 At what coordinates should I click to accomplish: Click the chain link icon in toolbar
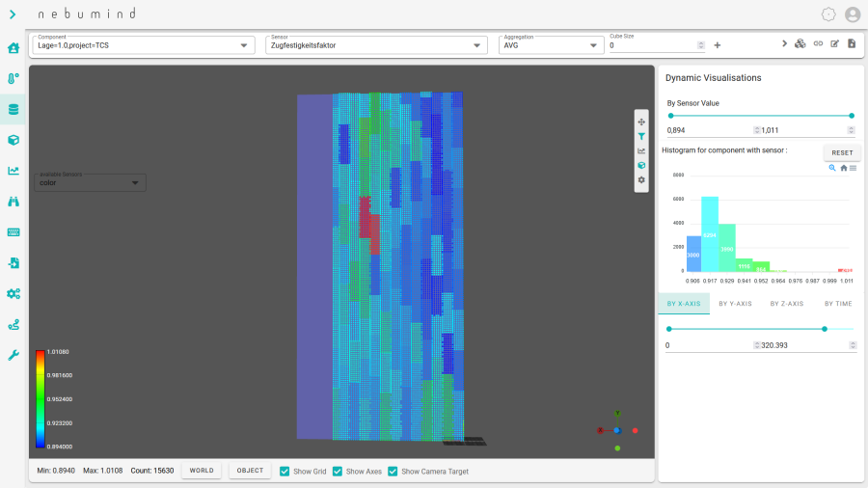click(818, 43)
